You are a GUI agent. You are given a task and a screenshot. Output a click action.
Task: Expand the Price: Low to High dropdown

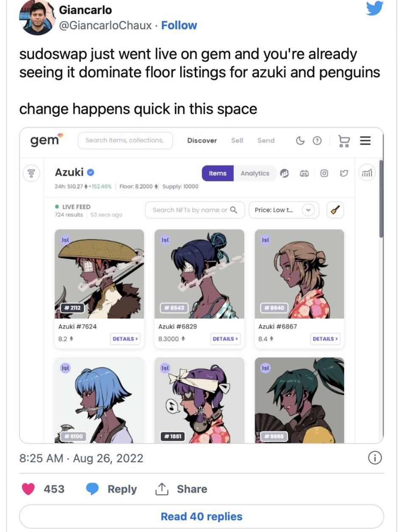click(x=283, y=210)
